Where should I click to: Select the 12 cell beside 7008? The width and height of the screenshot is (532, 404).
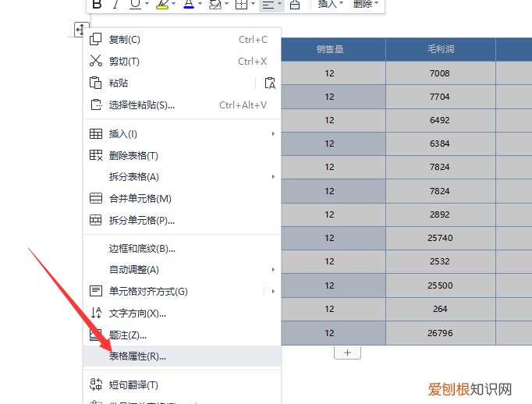tap(334, 73)
